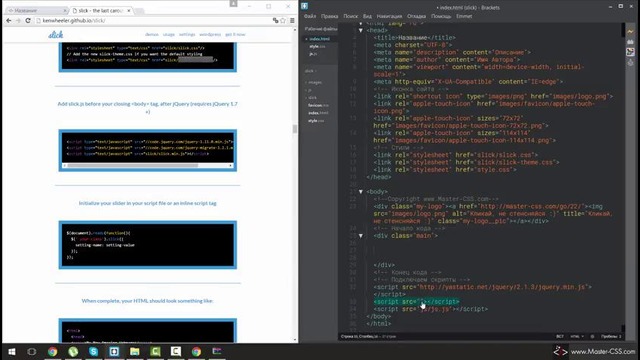Click usage link on slick page
Viewport: 640px width, 360px height.
pyautogui.click(x=169, y=35)
